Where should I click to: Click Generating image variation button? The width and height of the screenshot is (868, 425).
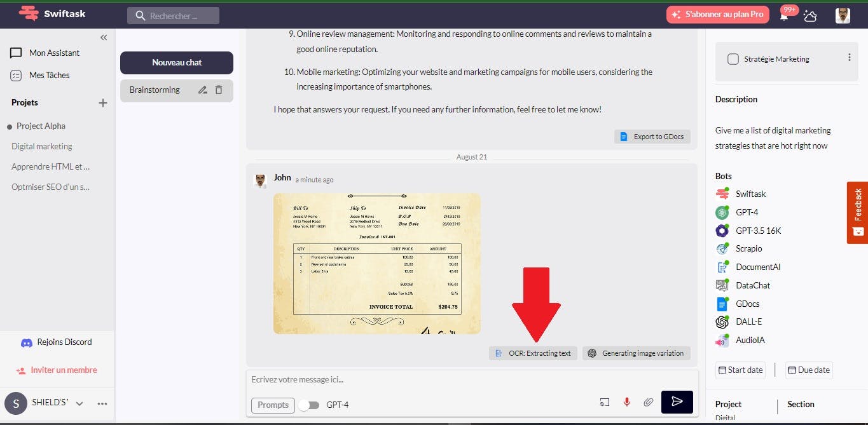(x=636, y=353)
